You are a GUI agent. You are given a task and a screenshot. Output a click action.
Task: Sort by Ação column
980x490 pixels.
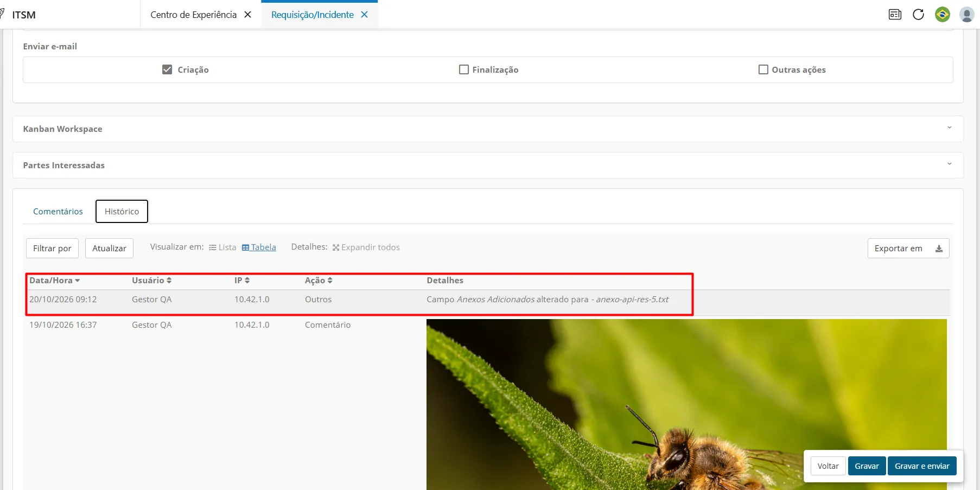click(x=319, y=281)
